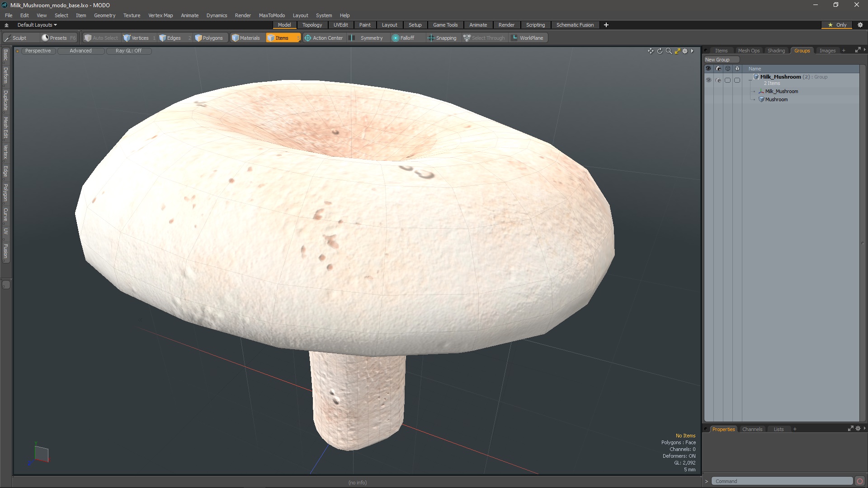
Task: Toggle the Only star button
Action: (x=837, y=25)
